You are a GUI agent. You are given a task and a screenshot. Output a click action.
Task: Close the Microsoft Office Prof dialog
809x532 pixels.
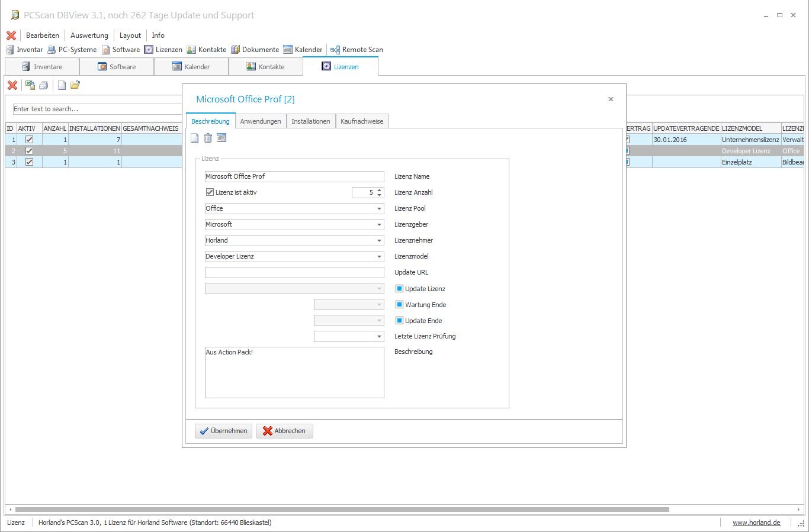611,99
